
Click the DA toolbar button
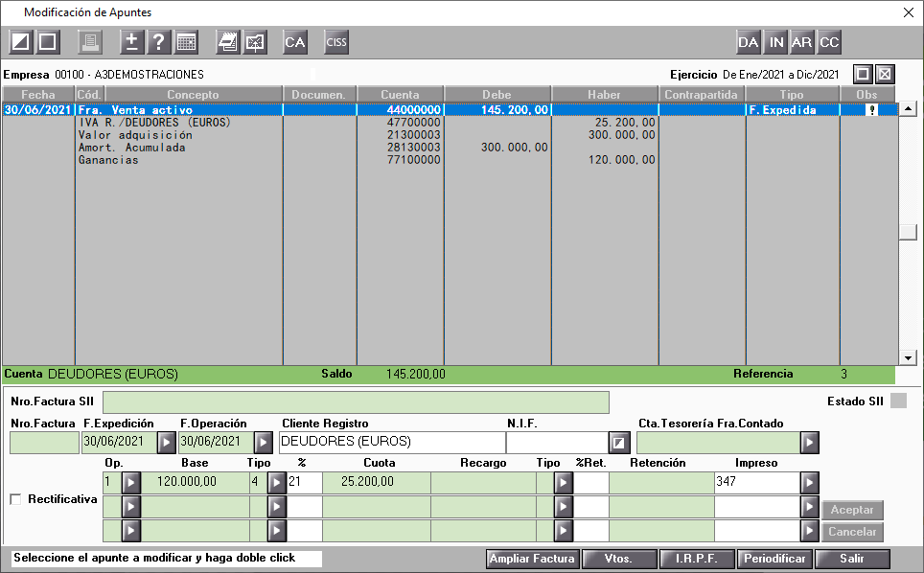pos(749,42)
